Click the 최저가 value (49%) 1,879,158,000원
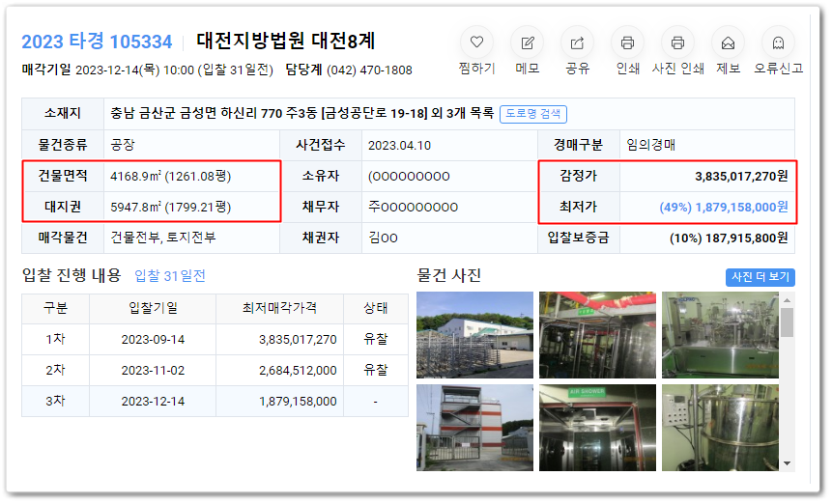This screenshot has height=504, width=832. pos(724,207)
